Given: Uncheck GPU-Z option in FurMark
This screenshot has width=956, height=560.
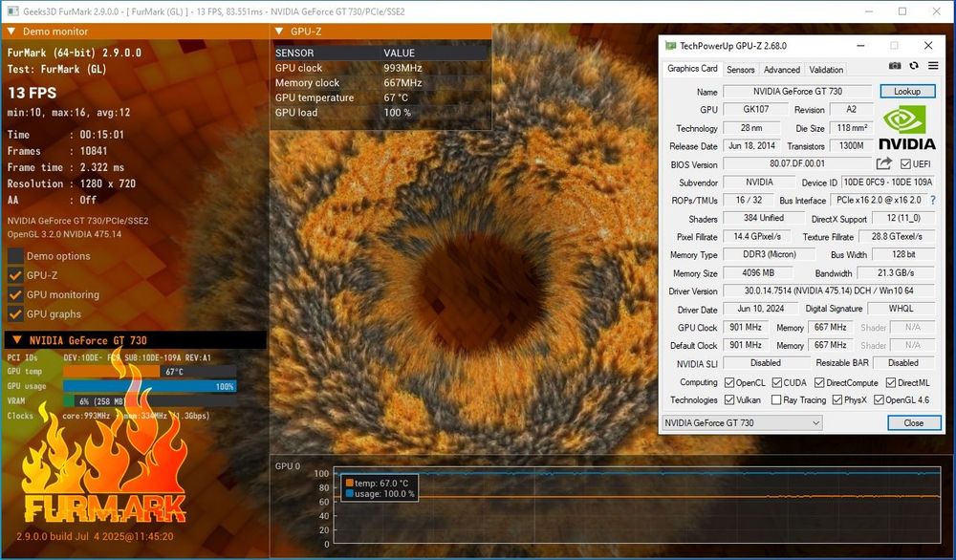Looking at the screenshot, I should tap(16, 275).
